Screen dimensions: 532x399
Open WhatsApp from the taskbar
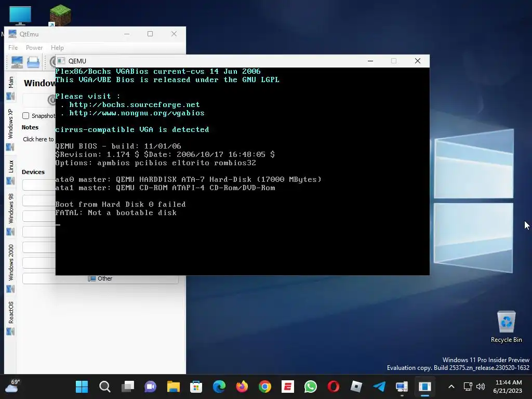[311, 387]
